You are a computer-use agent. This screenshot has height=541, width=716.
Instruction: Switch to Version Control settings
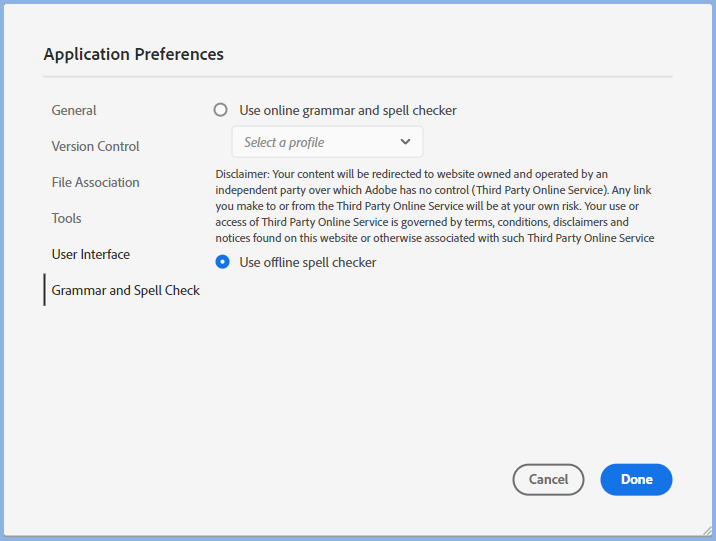95,146
